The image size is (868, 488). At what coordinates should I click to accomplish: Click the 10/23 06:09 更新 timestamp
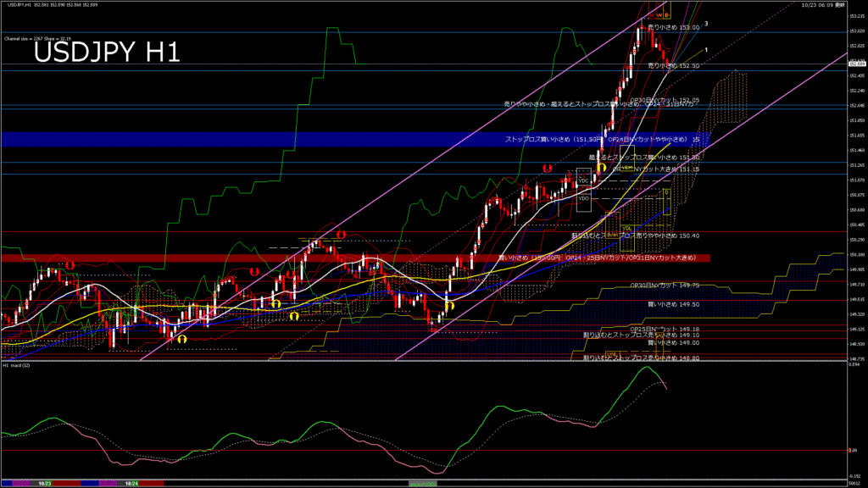coord(820,5)
